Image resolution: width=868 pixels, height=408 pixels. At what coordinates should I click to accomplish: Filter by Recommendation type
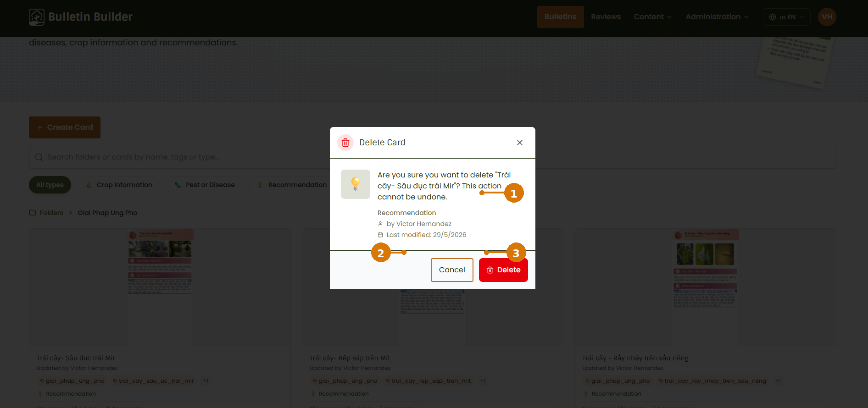coord(292,185)
